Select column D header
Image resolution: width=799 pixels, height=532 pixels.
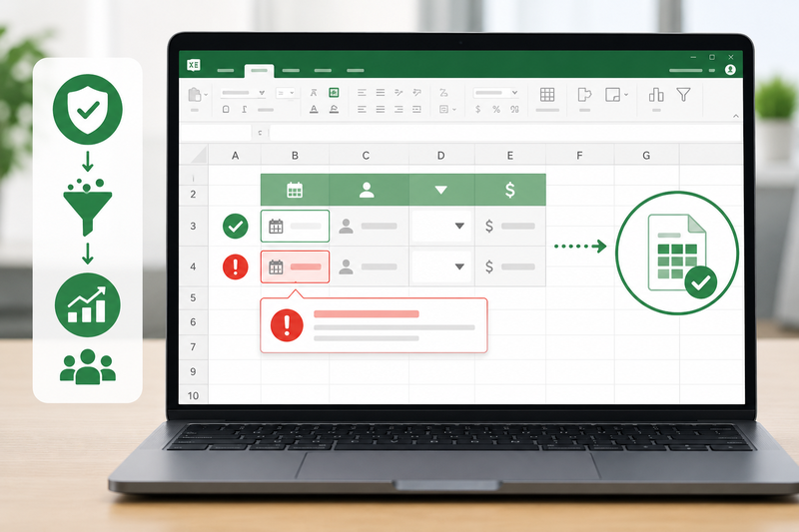click(441, 156)
